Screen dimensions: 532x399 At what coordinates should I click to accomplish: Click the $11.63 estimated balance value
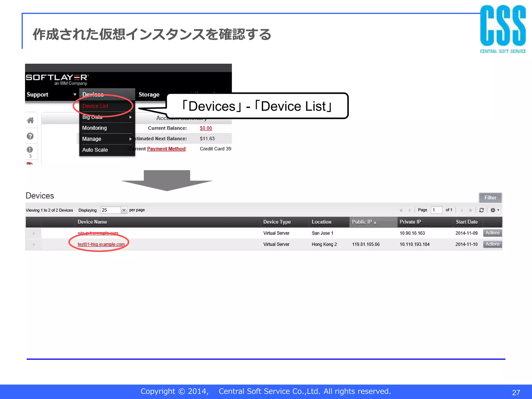(207, 139)
